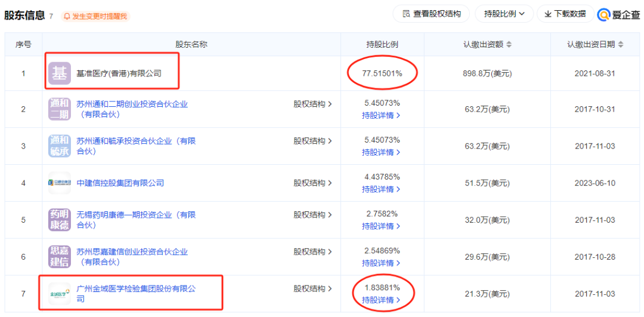Click the 通和毓承 blue logo icon
Screen dimensions: 644x317
click(x=60, y=146)
